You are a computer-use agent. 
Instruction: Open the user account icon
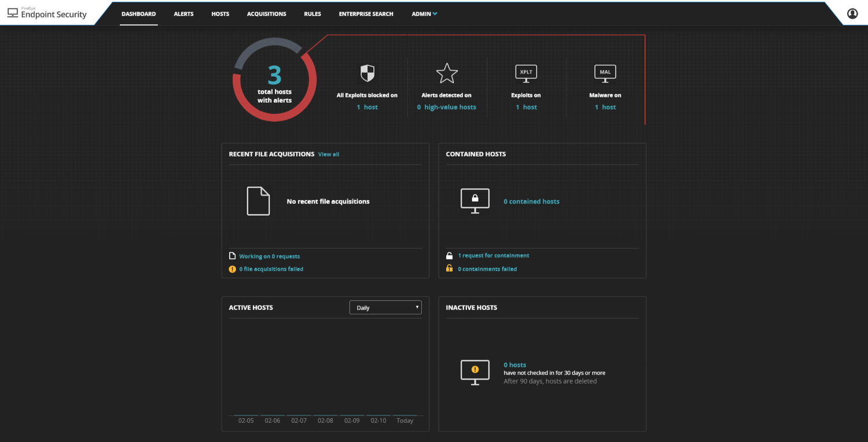pos(852,13)
